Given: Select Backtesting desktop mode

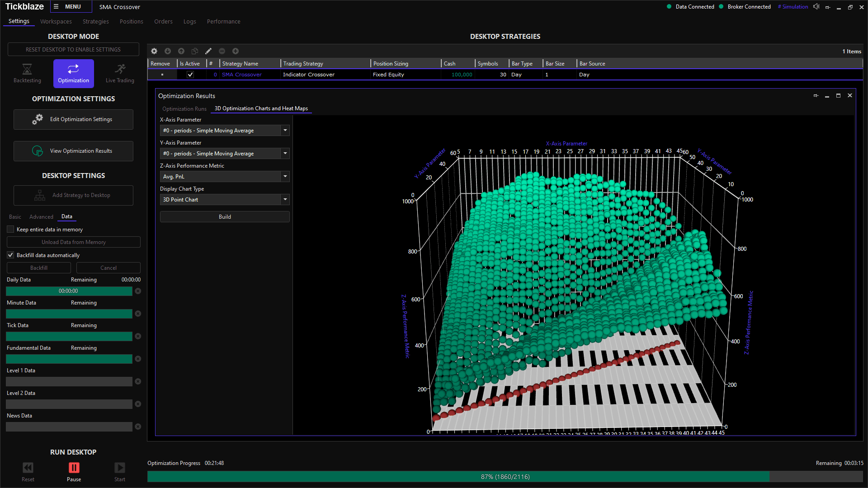Looking at the screenshot, I should [x=27, y=73].
